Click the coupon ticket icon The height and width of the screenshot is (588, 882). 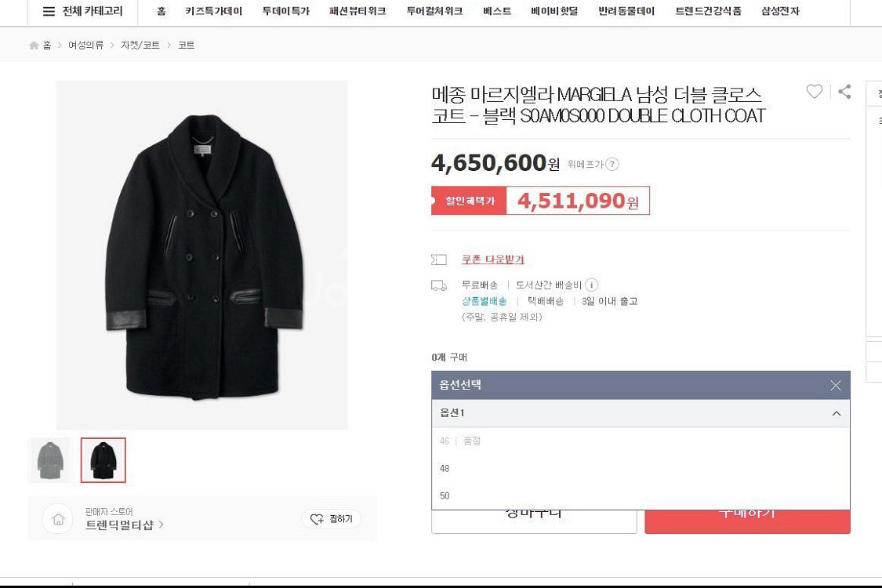440,259
